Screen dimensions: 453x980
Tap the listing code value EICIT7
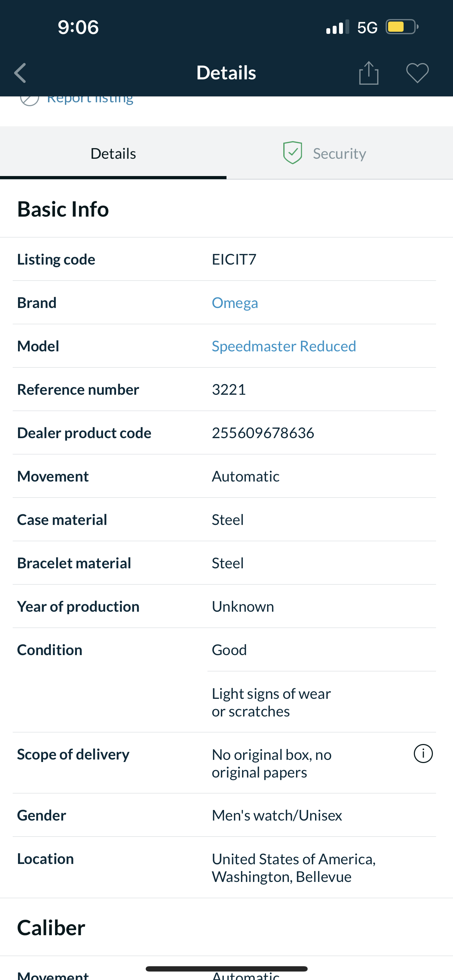pos(234,259)
